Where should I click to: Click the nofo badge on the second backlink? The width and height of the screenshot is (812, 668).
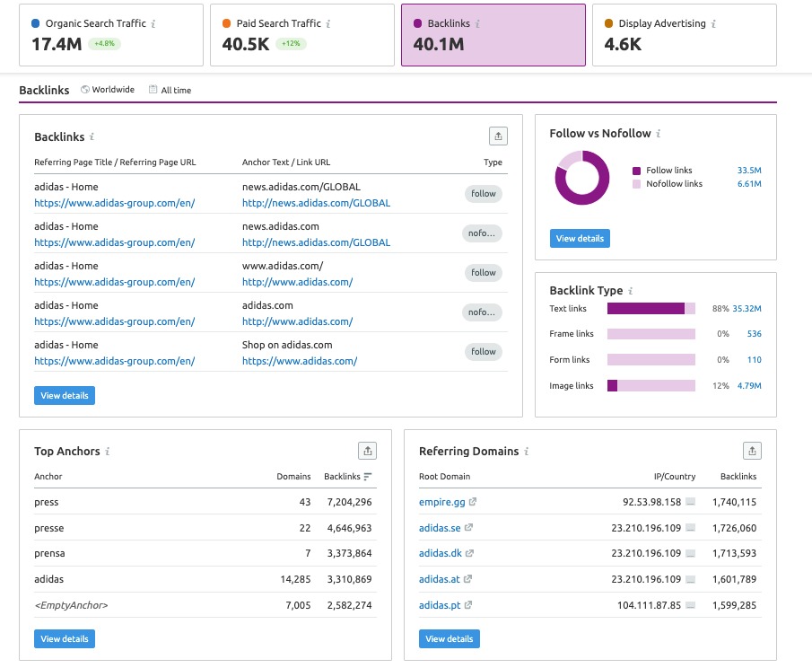coord(483,233)
